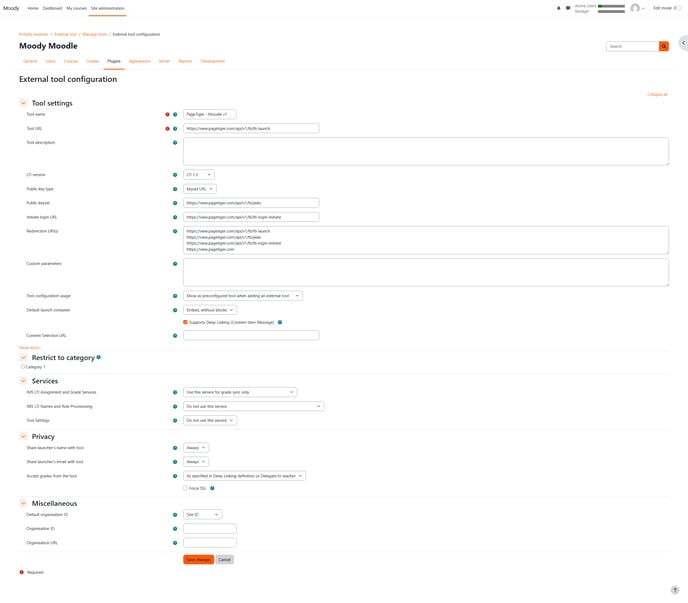Viewport: 688px width, 603px height.
Task: Open the LTI version dropdown
Action: pyautogui.click(x=199, y=175)
